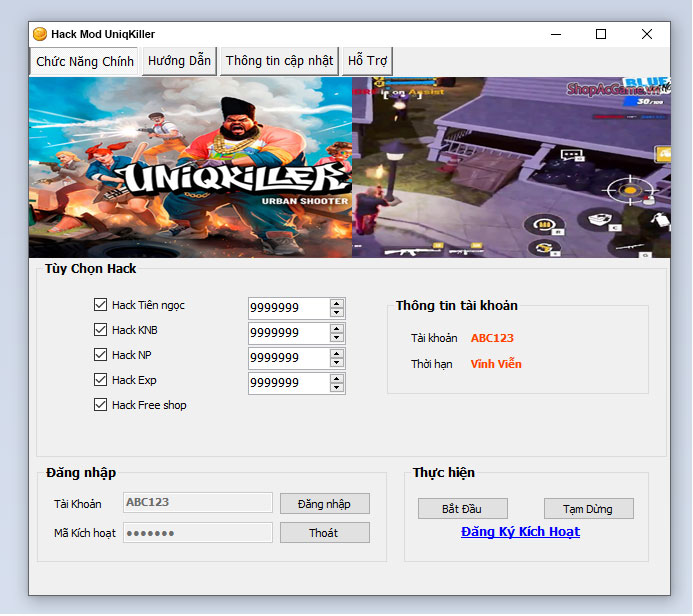Minimize the Hack Mod UniqKiller window
Image resolution: width=693 pixels, height=616 pixels.
[x=556, y=34]
